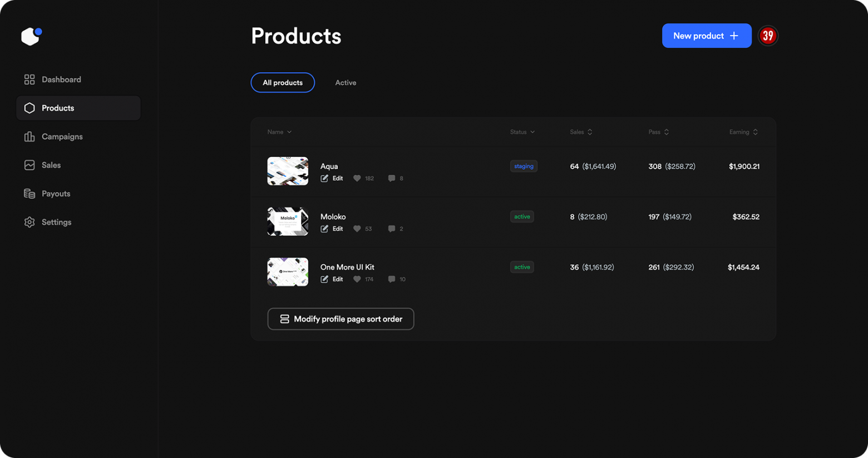Image resolution: width=868 pixels, height=458 pixels.
Task: Open the Aqua product thumbnail
Action: click(x=287, y=171)
